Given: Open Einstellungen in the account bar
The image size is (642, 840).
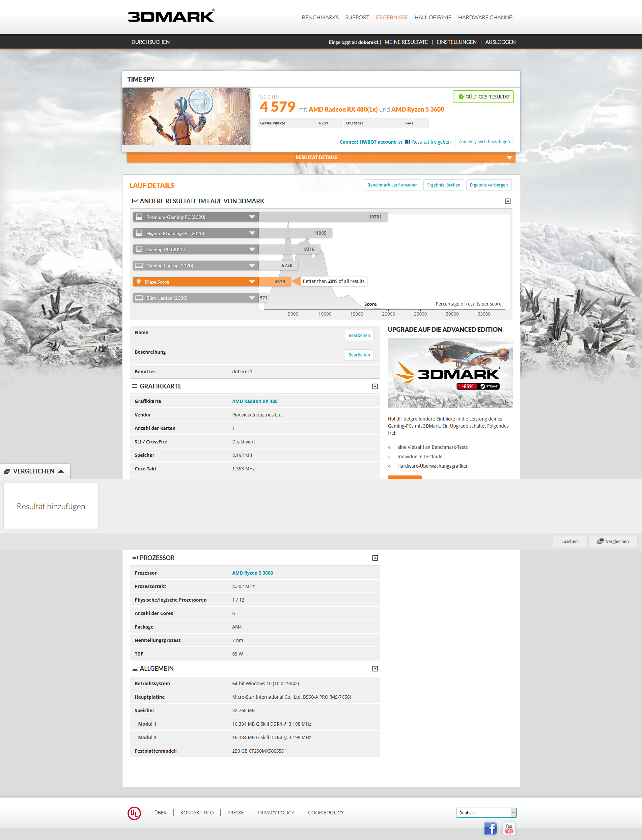Looking at the screenshot, I should point(456,42).
